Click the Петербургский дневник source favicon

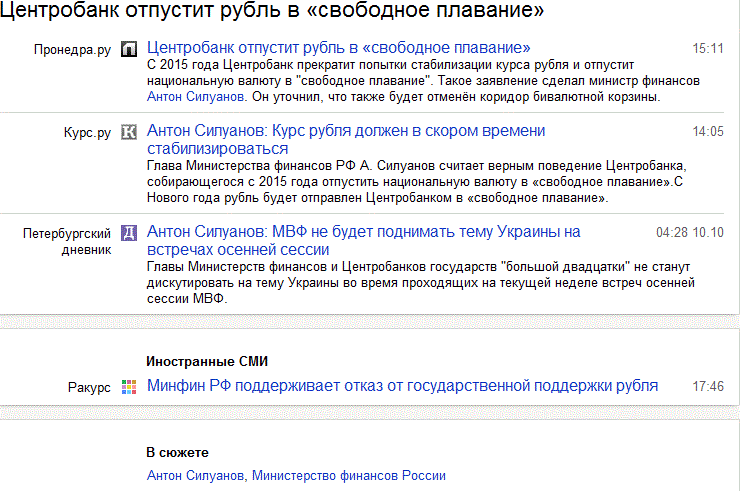click(129, 233)
